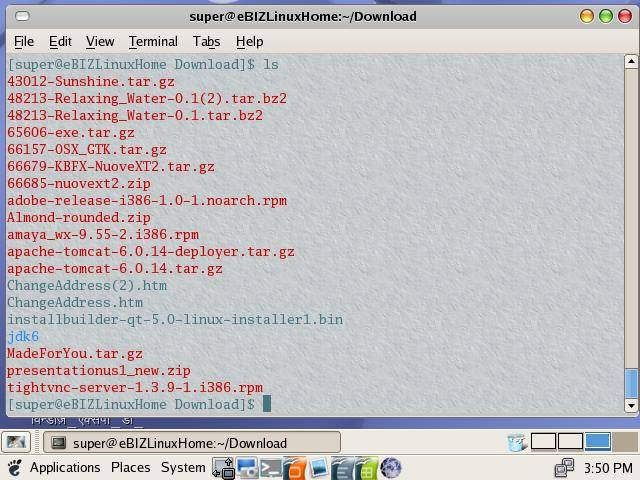Click the terminal scrollbar down arrow
Image resolution: width=640 pixels, height=480 pixels.
[631, 405]
